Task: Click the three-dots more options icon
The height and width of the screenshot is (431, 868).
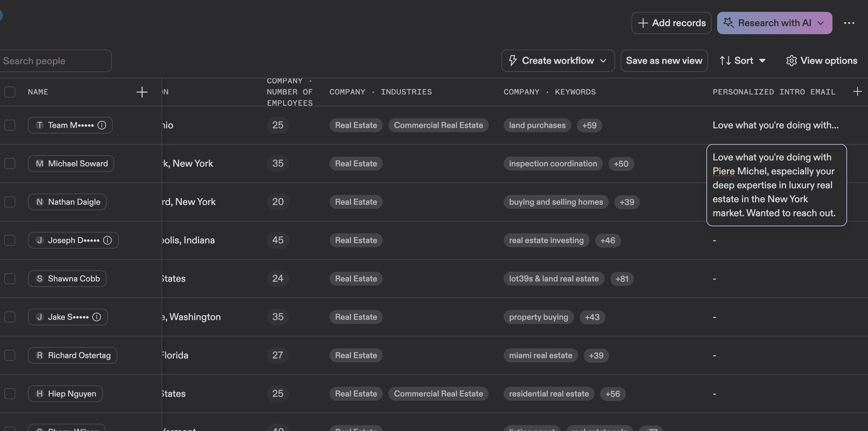Action: (x=849, y=23)
